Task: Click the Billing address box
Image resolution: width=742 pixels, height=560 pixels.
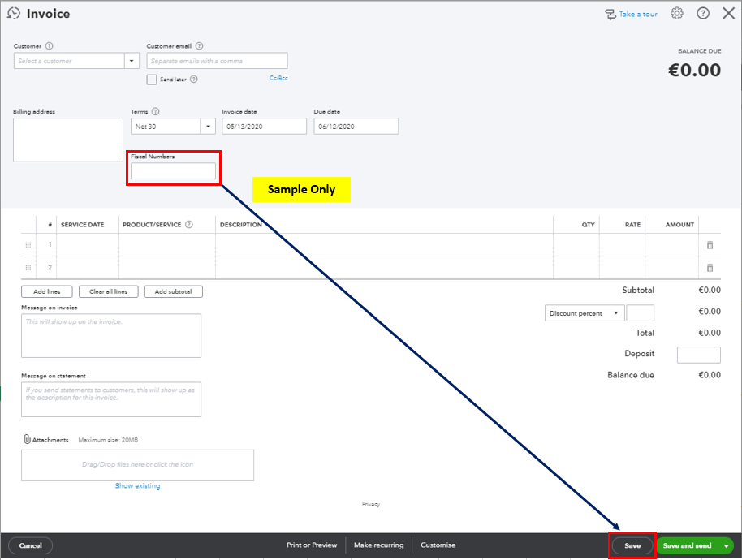Action: [68, 140]
